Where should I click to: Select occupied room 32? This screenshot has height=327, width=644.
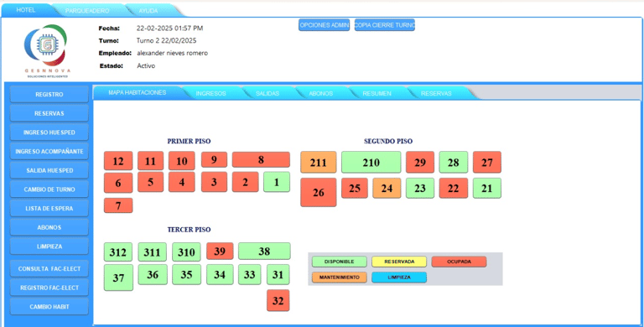pos(278,300)
